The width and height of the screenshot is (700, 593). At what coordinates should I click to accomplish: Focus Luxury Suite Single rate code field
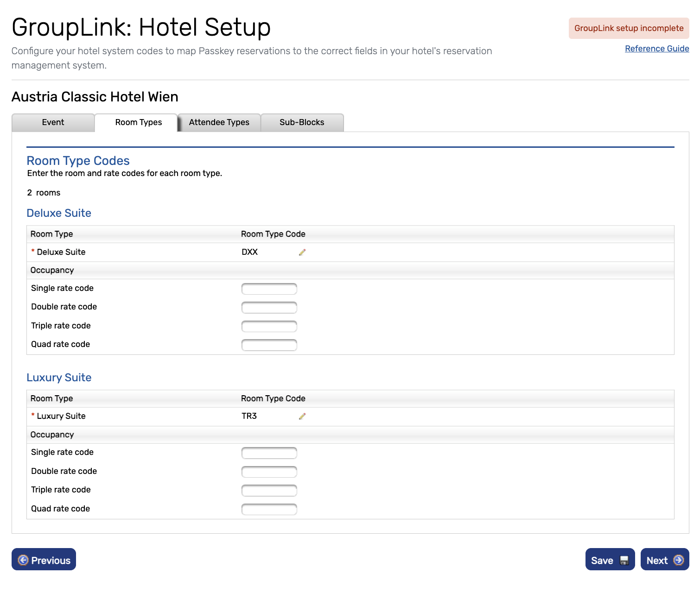(269, 453)
